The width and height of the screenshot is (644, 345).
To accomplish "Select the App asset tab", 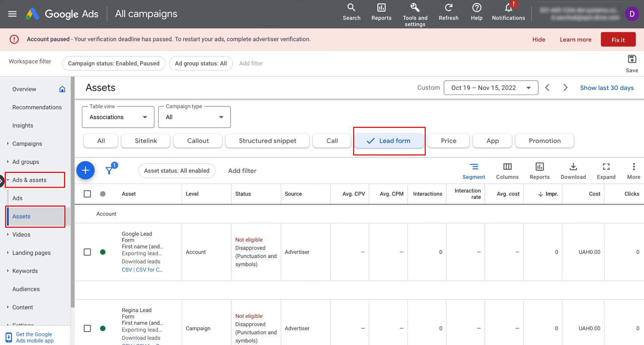I will click(x=492, y=141).
